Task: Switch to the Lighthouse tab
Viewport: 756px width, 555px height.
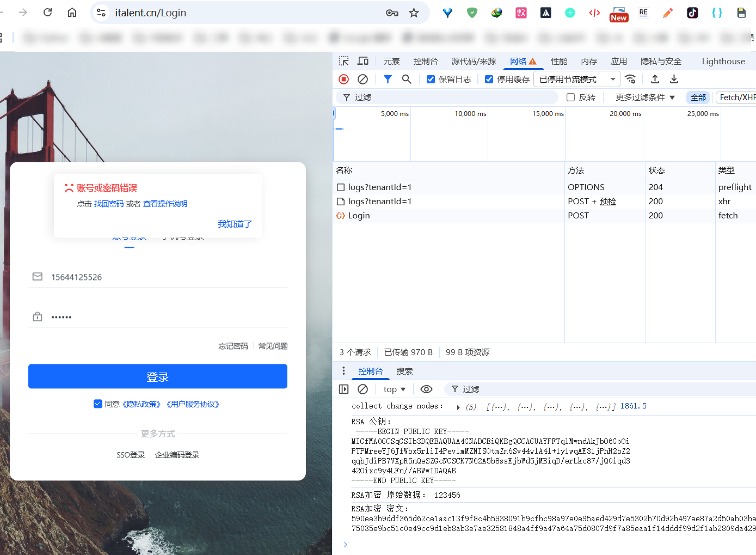Action: 723,62
